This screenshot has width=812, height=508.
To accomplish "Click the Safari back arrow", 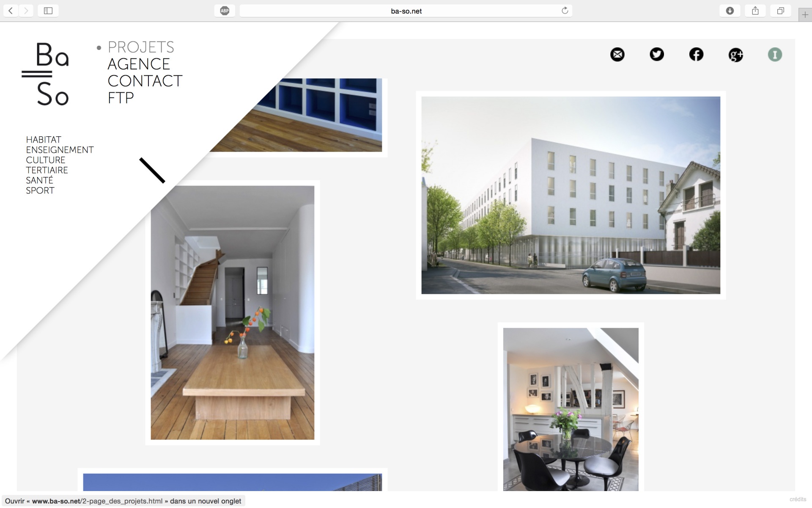I will [x=11, y=11].
